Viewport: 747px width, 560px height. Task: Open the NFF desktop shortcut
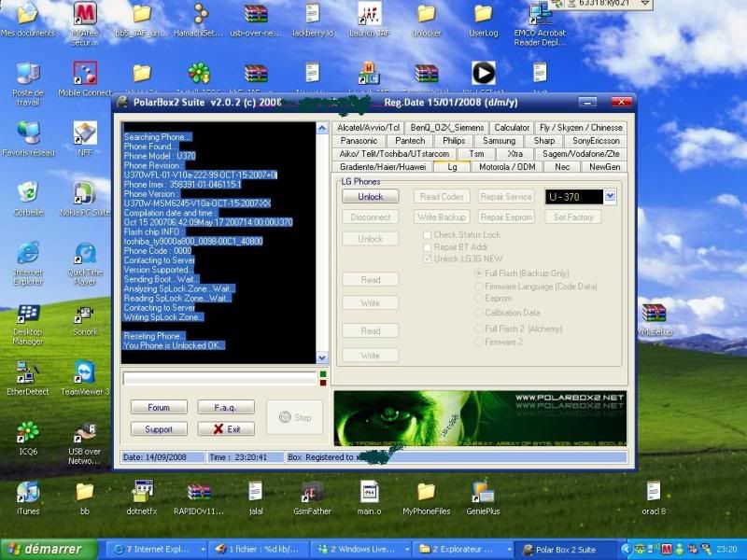tap(85, 138)
